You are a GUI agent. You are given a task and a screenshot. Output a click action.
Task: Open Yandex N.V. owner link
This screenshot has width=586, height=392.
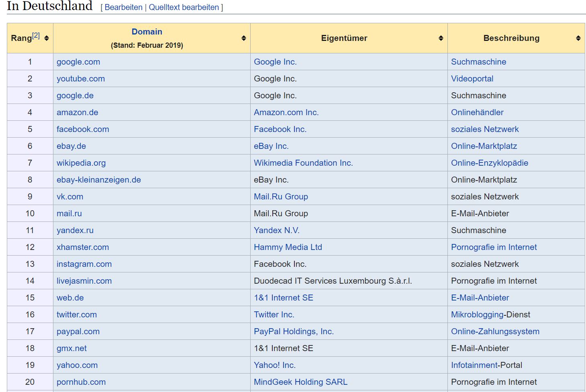tap(277, 230)
